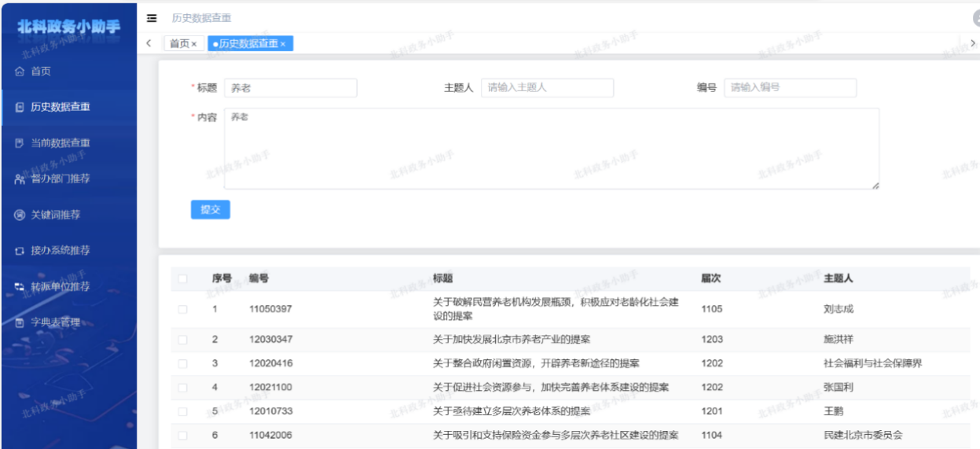The width and height of the screenshot is (980, 449).
Task: Click the 督办部门推荐 people icon
Action: tap(20, 179)
